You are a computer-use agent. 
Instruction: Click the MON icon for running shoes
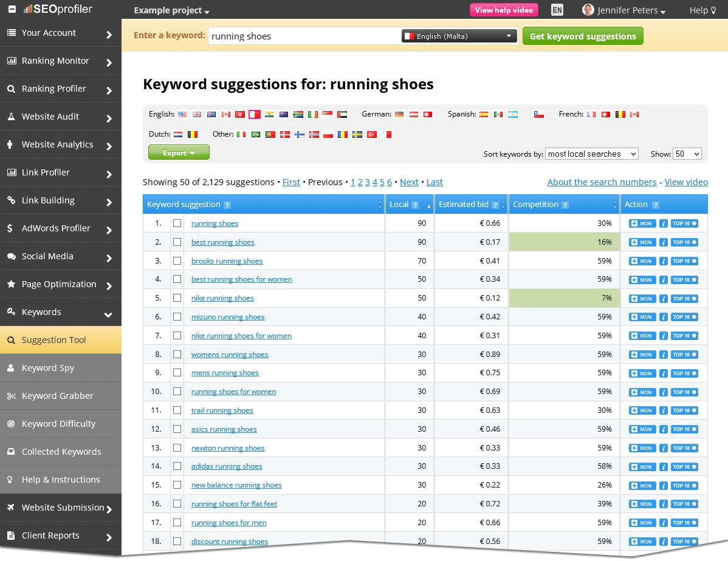pos(642,223)
